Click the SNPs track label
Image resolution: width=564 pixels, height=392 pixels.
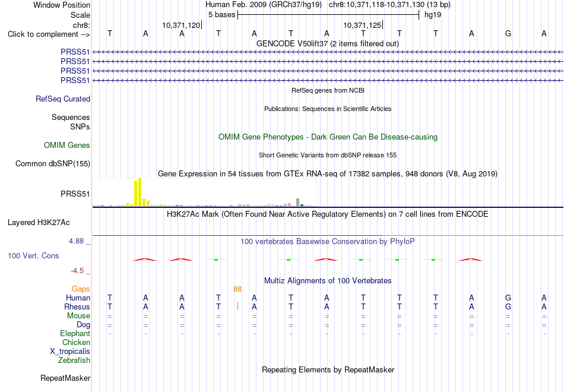80,127
